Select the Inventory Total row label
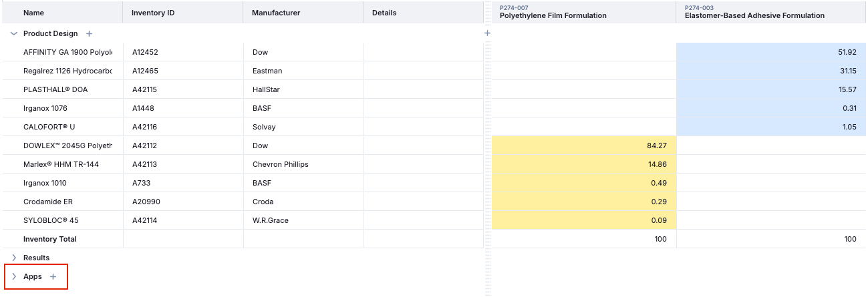 pyautogui.click(x=50, y=239)
